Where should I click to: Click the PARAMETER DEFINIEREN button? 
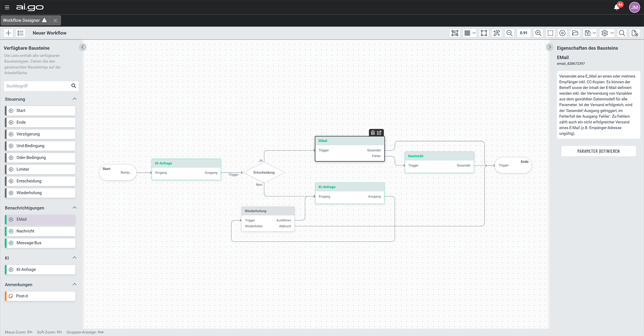598,151
